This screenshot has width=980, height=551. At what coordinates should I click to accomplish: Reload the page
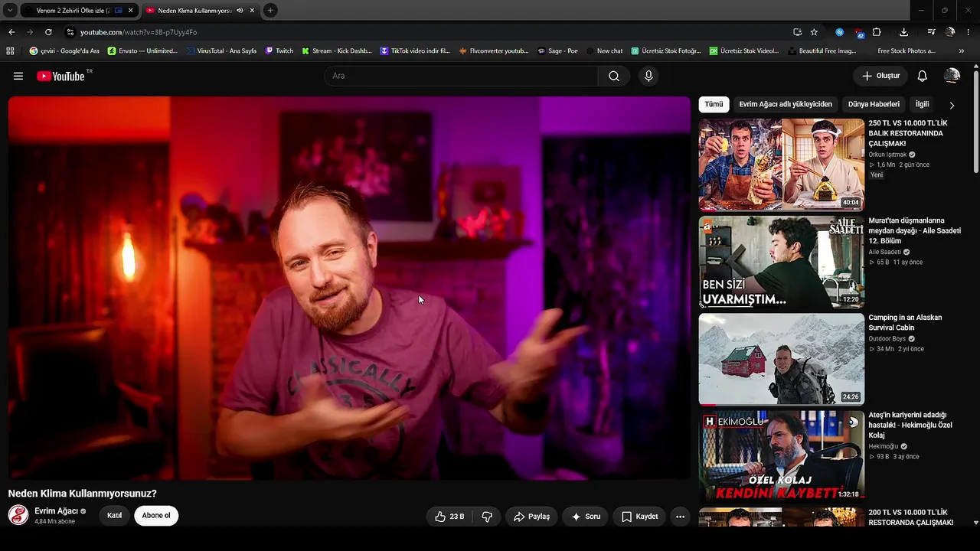pos(48,32)
